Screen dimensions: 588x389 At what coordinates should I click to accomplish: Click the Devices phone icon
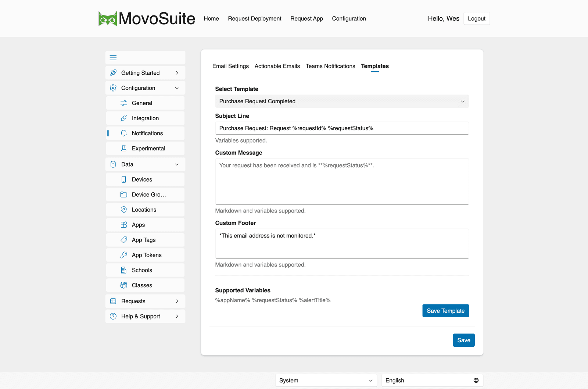point(124,179)
